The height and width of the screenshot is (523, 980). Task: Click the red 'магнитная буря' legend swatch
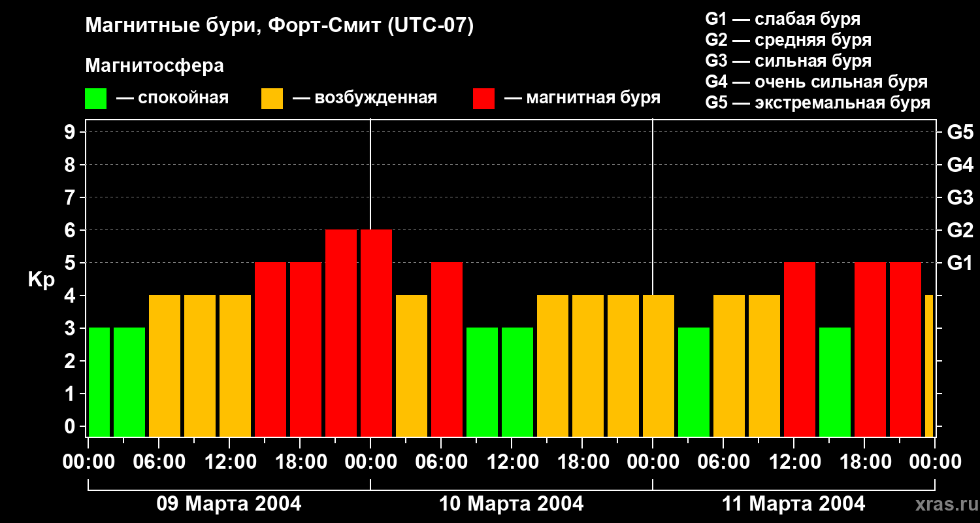click(483, 99)
